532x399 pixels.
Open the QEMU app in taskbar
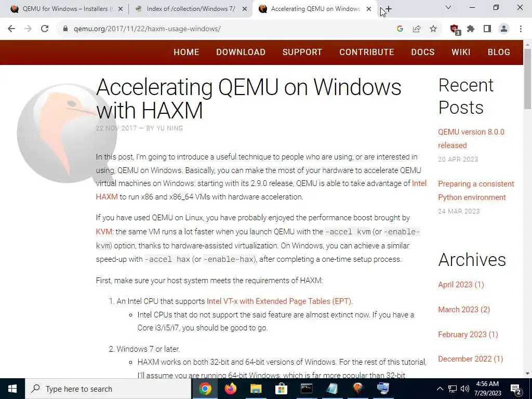pos(357,389)
